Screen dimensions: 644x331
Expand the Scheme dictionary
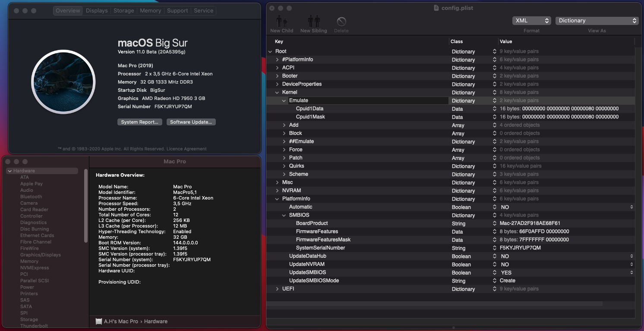pyautogui.click(x=284, y=174)
